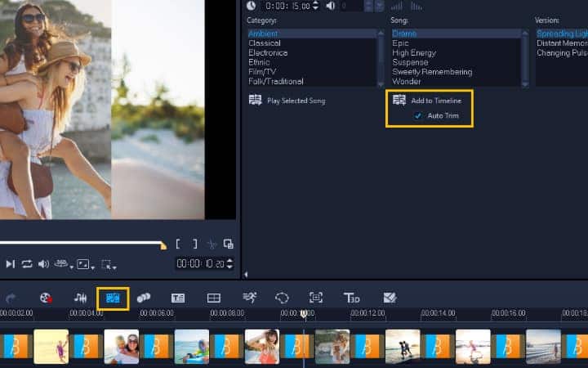The height and width of the screenshot is (368, 588).
Task: Click the preview scrubber playhead handle
Action: pyautogui.click(x=163, y=245)
